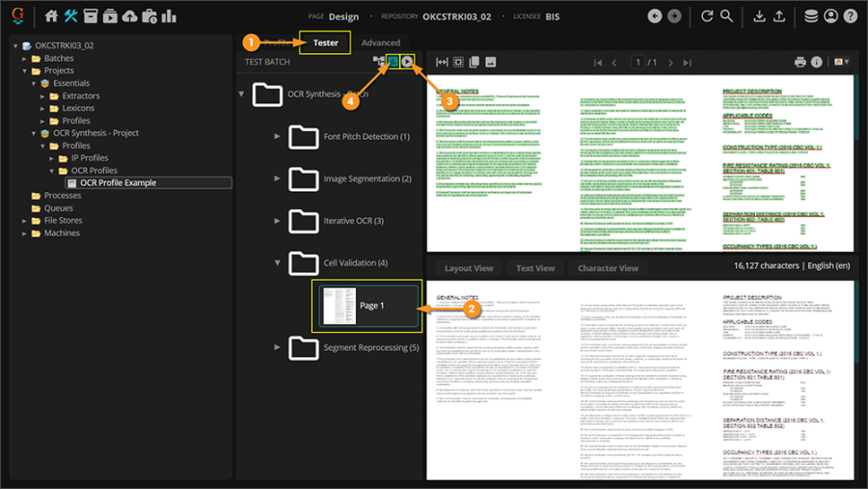Switch to the Advanced tab

pyautogui.click(x=380, y=42)
